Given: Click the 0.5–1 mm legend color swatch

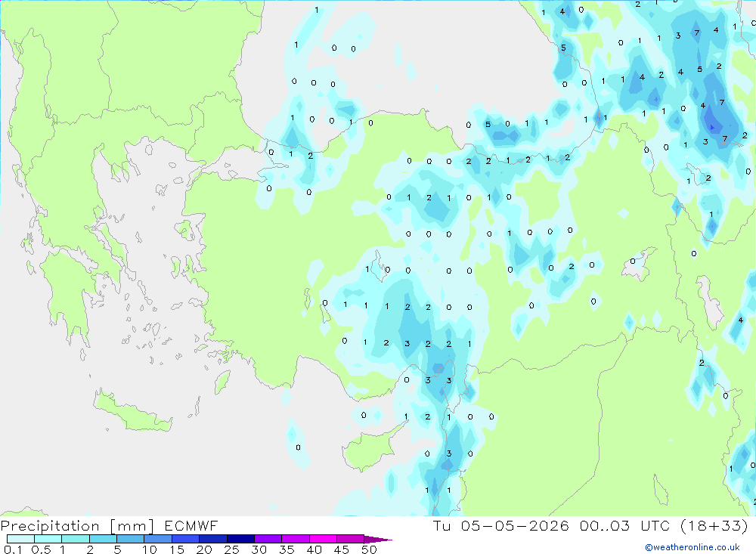Looking at the screenshot, I should tap(48, 539).
